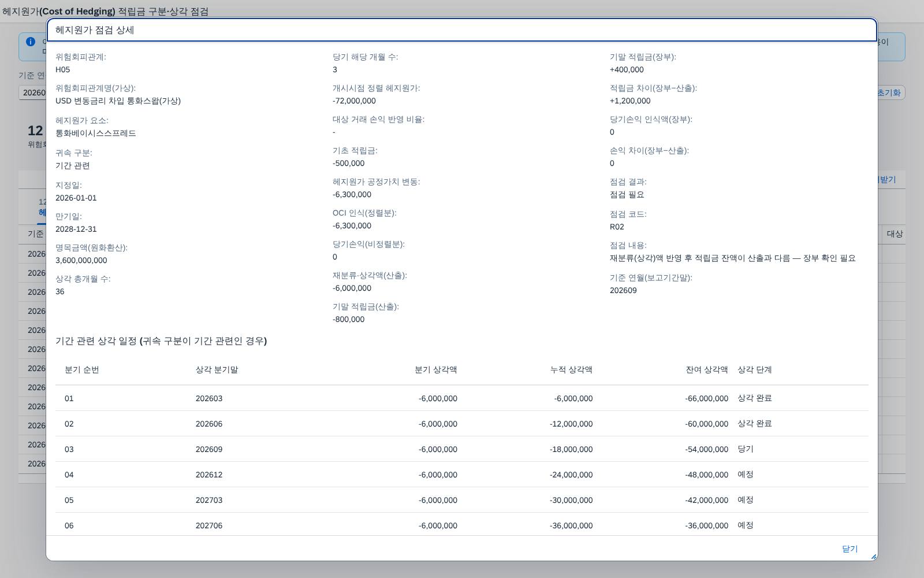Click the 위험회피관계 value H05
Image resolution: width=924 pixels, height=578 pixels.
[x=63, y=69]
